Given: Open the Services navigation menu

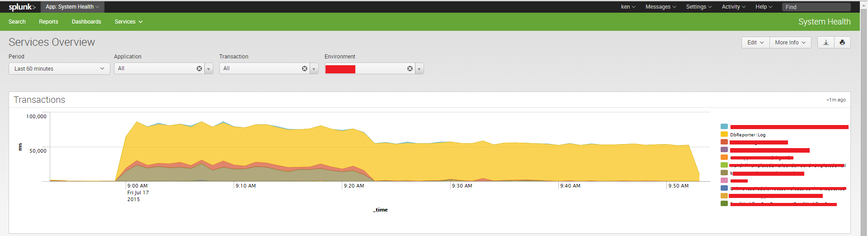Looking at the screenshot, I should click(128, 22).
